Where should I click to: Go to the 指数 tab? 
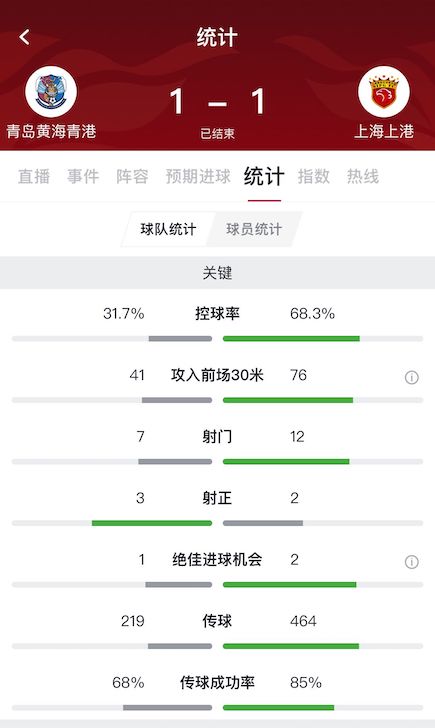coord(314,176)
